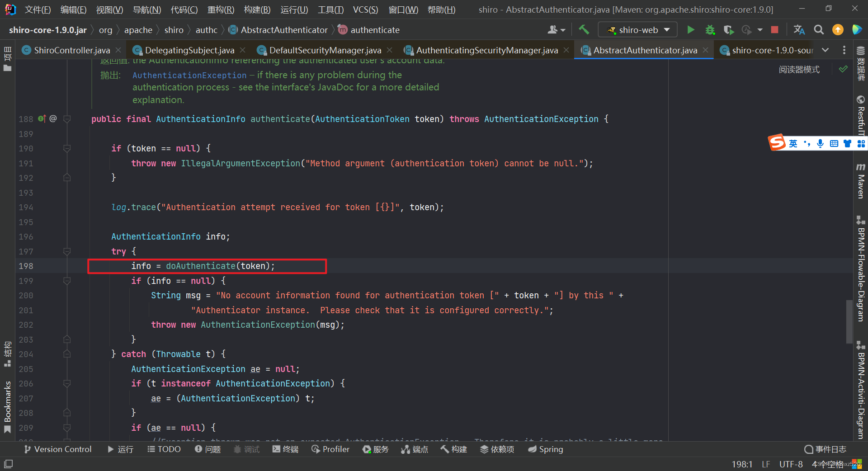Open the Bookmarks tool window
This screenshot has width=868, height=471.
(x=8, y=407)
